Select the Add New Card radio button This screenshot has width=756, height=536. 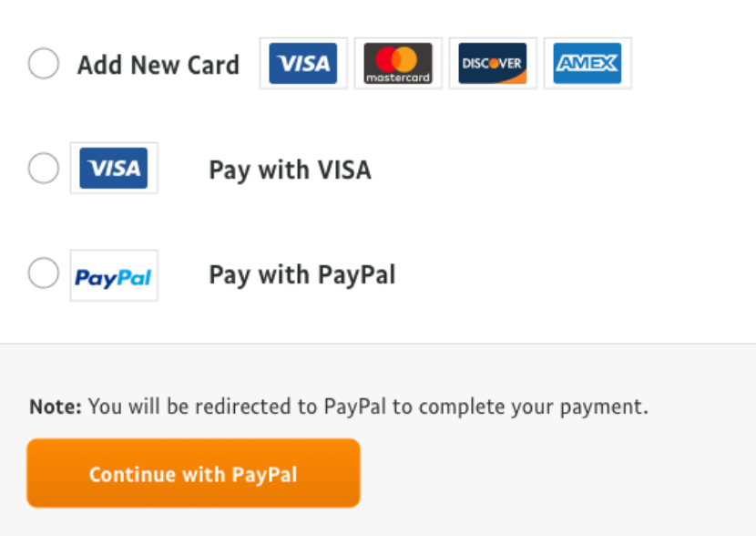44,63
